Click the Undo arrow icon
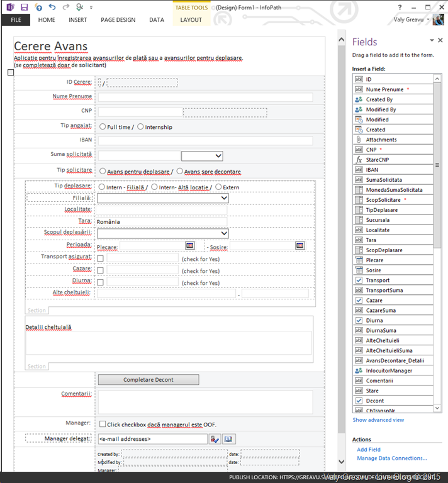 [x=52, y=7]
